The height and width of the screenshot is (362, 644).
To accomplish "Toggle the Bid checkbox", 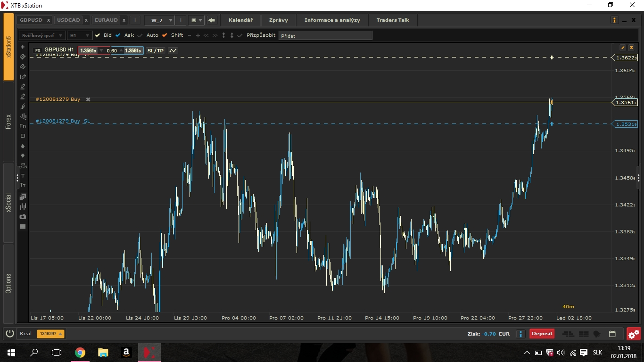I will tap(98, 35).
